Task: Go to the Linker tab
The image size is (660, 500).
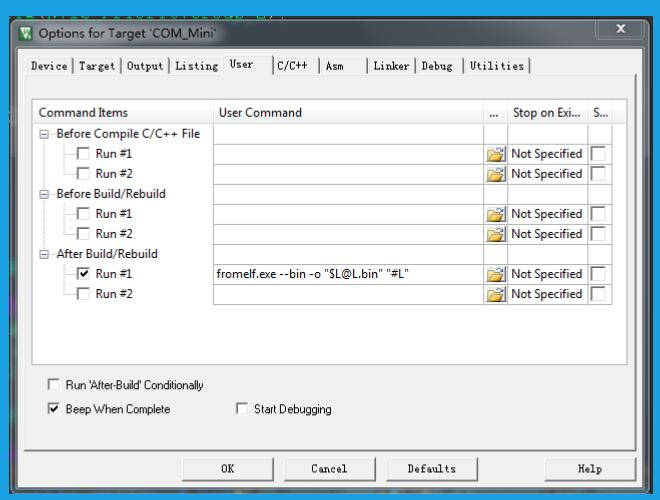Action: (x=391, y=66)
